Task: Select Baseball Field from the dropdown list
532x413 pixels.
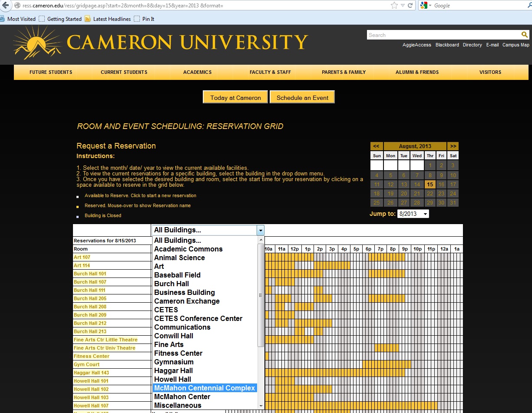Action: (205, 275)
